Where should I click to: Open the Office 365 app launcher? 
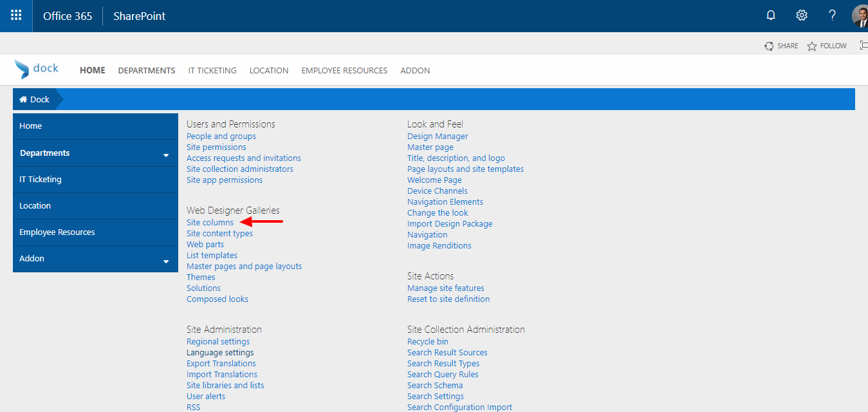(x=15, y=15)
